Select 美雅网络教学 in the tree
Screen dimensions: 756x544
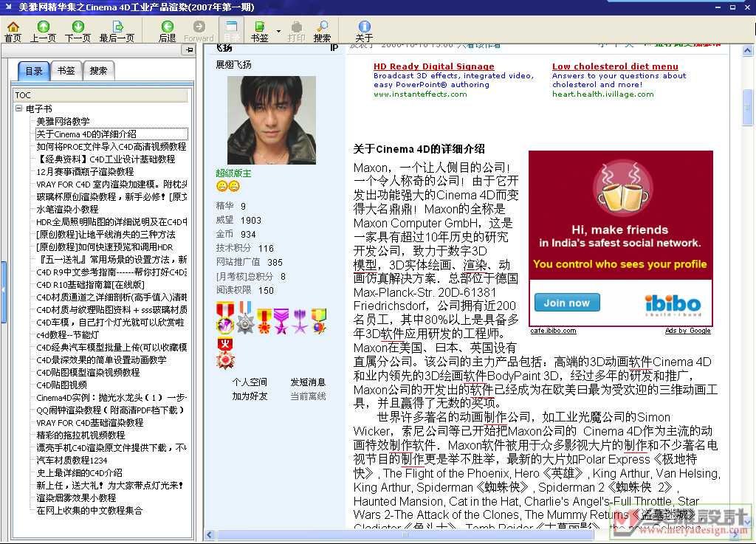[x=63, y=122]
